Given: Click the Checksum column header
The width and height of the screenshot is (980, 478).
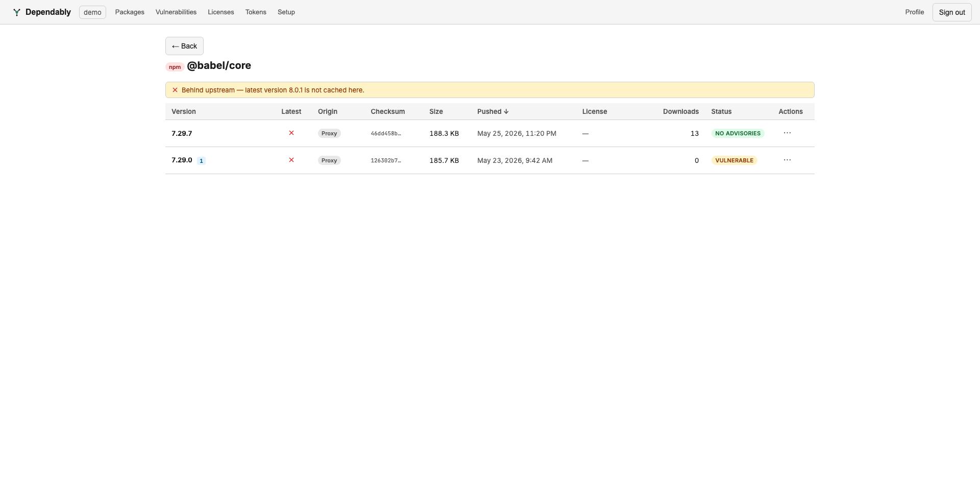Looking at the screenshot, I should [x=388, y=111].
